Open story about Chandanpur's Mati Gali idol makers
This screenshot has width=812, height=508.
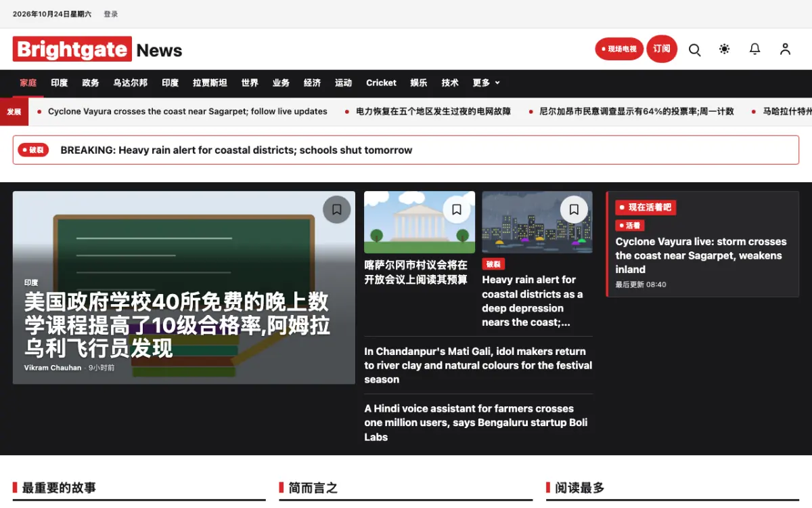click(478, 365)
